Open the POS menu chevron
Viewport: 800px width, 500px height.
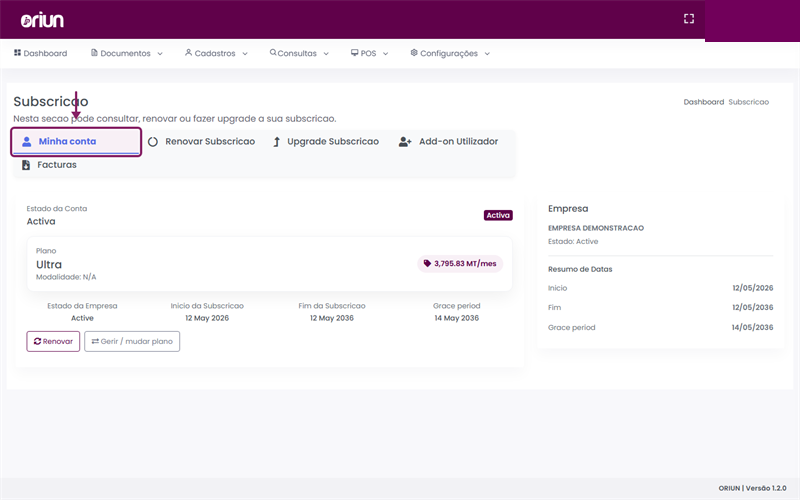pos(386,54)
